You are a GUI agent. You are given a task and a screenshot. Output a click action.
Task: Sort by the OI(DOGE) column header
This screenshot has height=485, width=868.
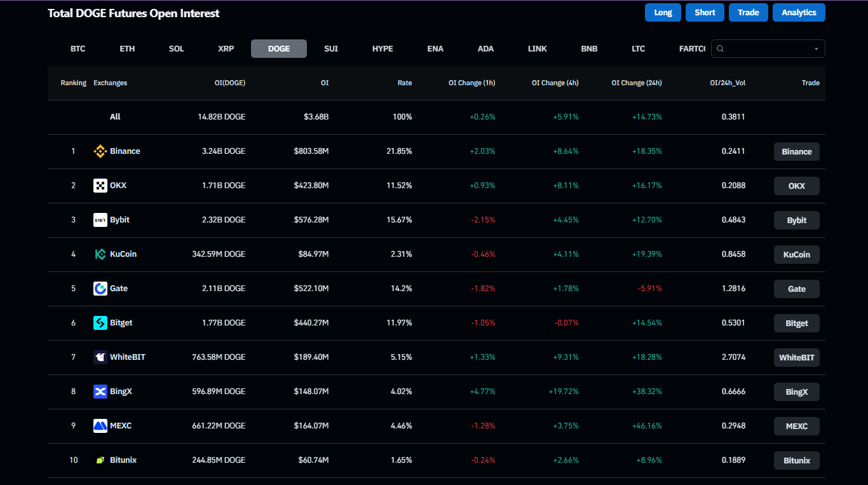coord(230,83)
